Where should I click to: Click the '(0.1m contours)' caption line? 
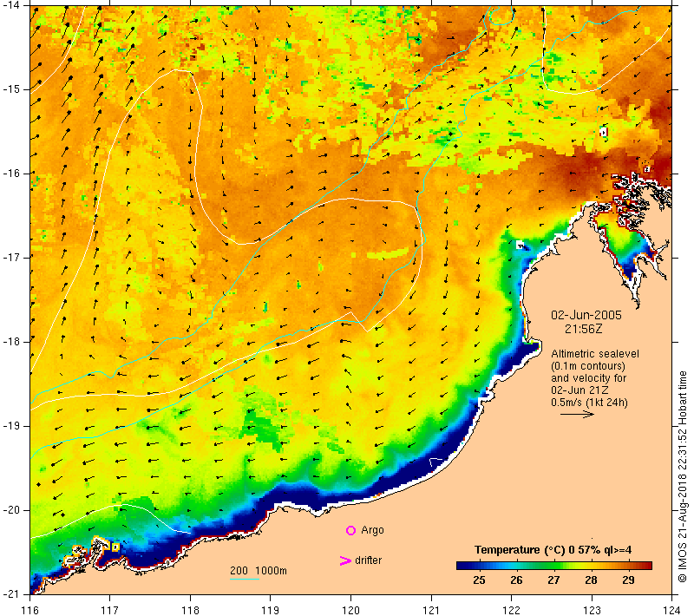coord(588,366)
